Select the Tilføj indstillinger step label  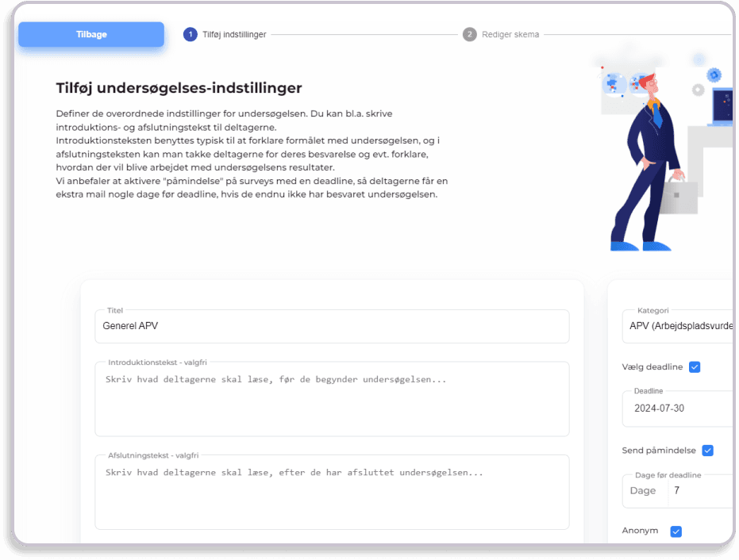pos(234,35)
